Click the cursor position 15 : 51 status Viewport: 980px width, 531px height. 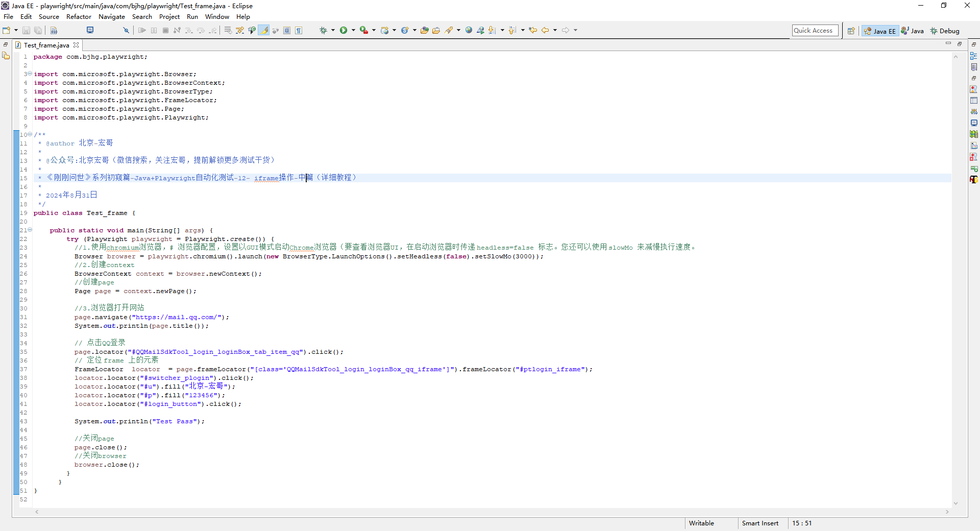coord(801,523)
